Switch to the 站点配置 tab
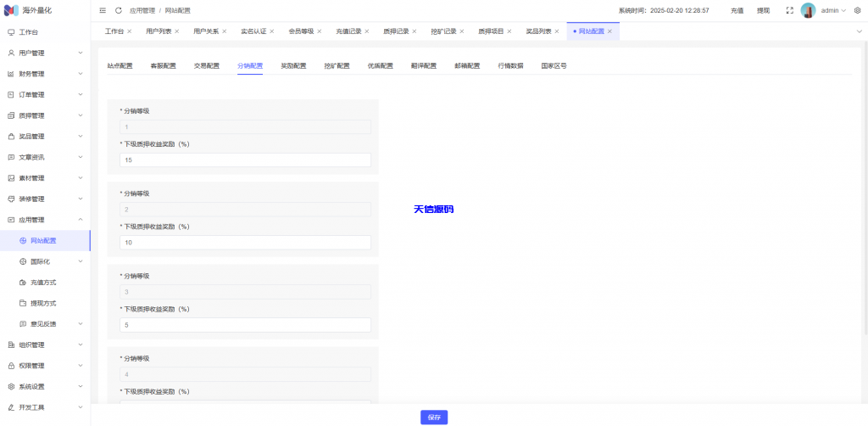 pos(120,66)
